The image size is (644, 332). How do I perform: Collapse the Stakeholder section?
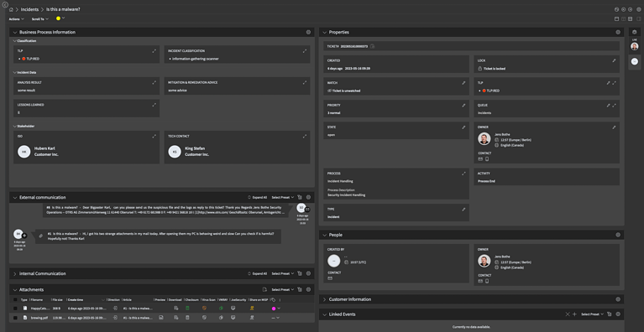(15, 127)
